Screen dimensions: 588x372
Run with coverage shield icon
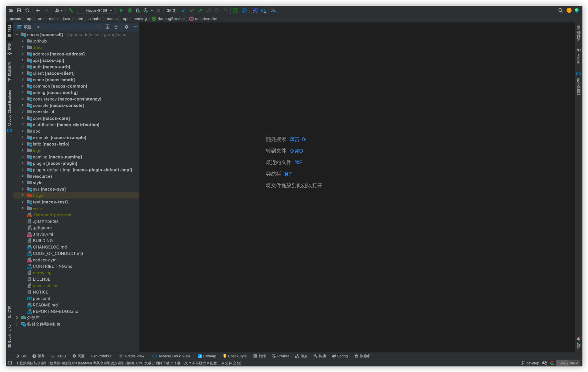pos(138,10)
